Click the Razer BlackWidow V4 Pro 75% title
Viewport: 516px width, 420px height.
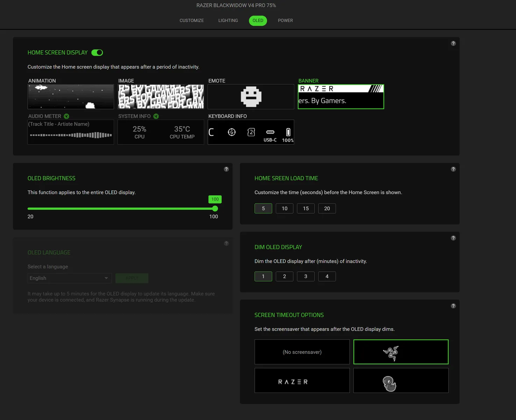(x=236, y=5)
